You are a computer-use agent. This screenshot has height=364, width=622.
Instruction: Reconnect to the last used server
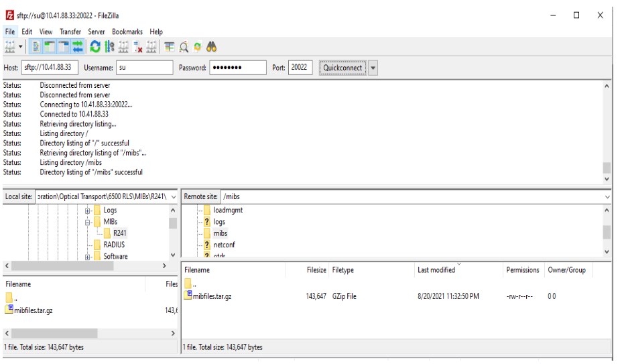coord(151,47)
